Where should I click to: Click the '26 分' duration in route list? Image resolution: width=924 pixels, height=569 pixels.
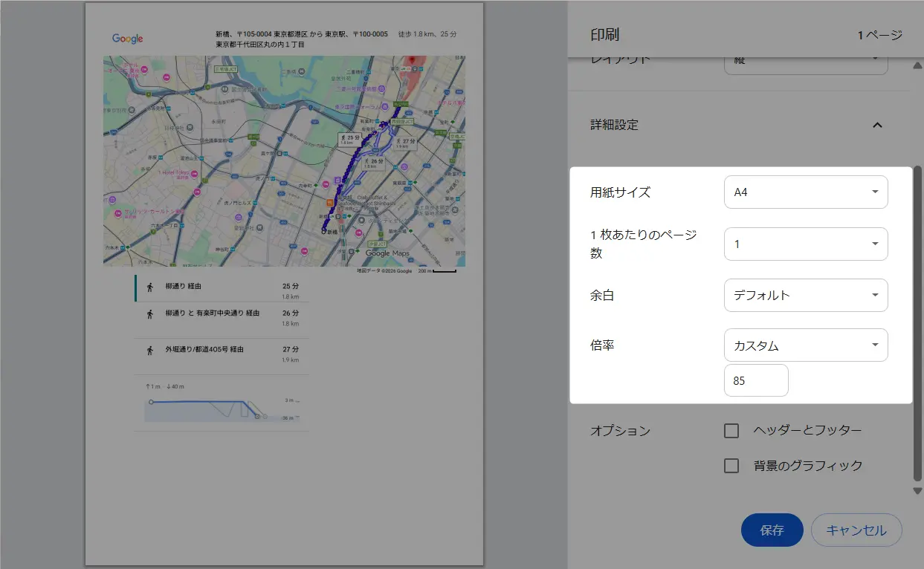point(291,313)
